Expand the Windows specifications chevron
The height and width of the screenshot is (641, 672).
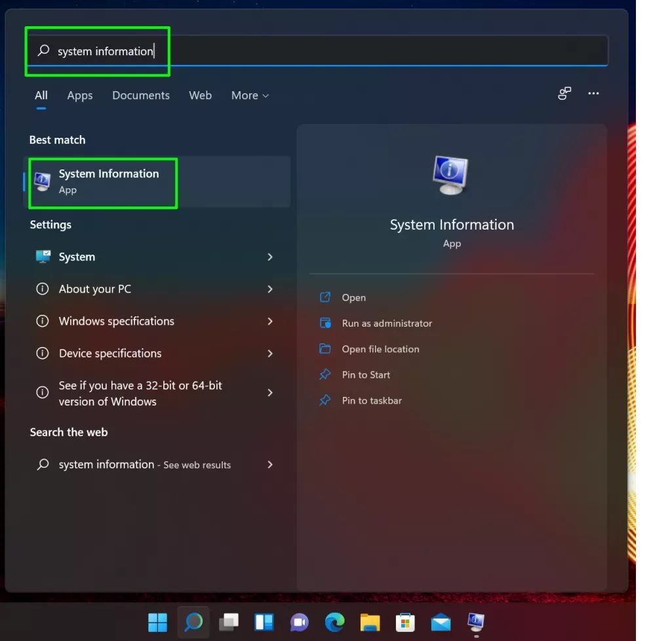click(x=269, y=321)
